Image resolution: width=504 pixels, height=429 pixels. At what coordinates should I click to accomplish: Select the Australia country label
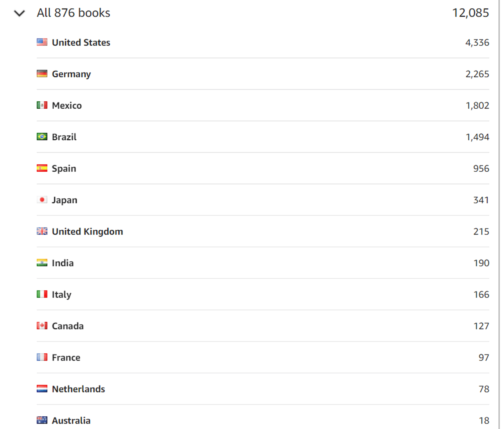coord(71,420)
